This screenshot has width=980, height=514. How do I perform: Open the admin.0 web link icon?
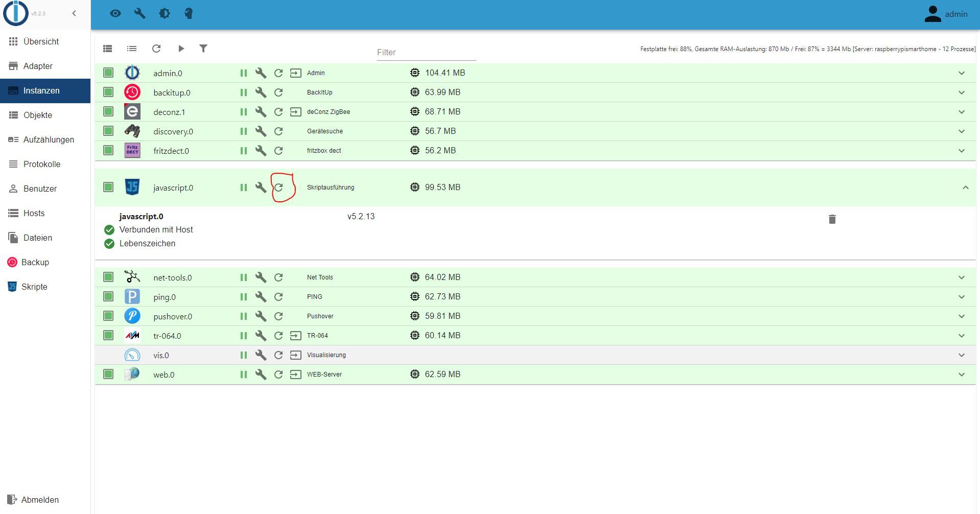(x=296, y=73)
